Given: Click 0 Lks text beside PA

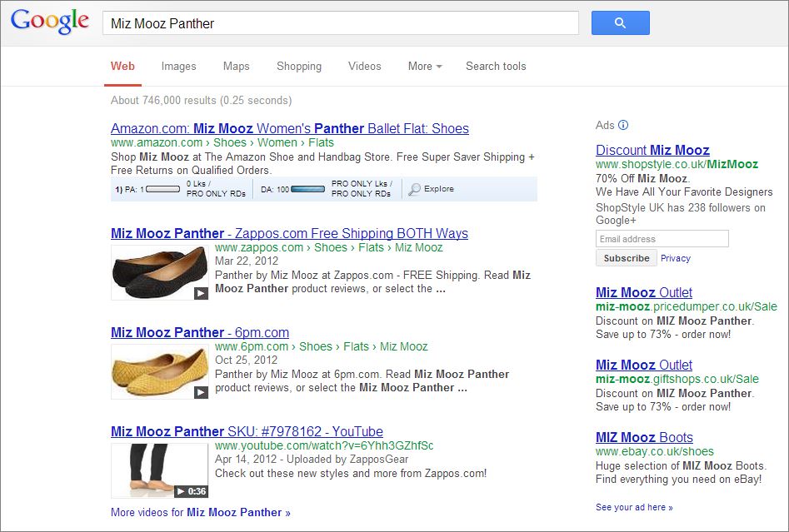Looking at the screenshot, I should (x=199, y=184).
